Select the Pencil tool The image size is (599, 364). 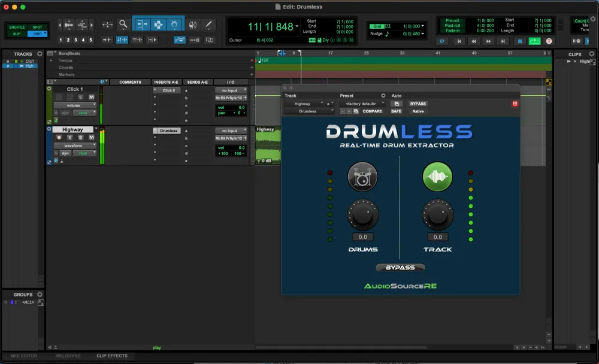coord(209,25)
